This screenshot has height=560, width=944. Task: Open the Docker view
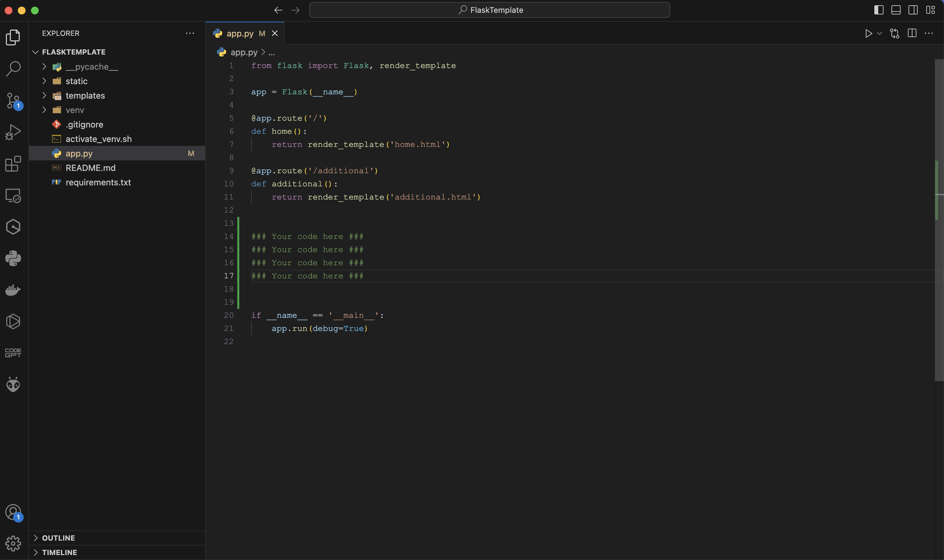13,290
